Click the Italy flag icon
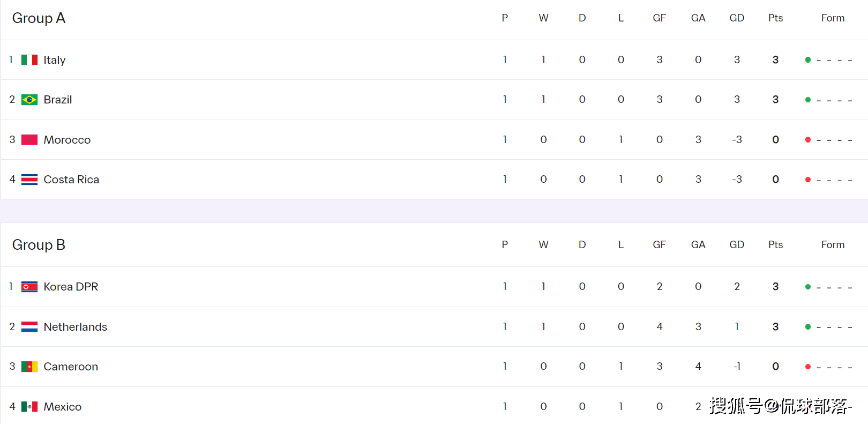 coord(29,59)
